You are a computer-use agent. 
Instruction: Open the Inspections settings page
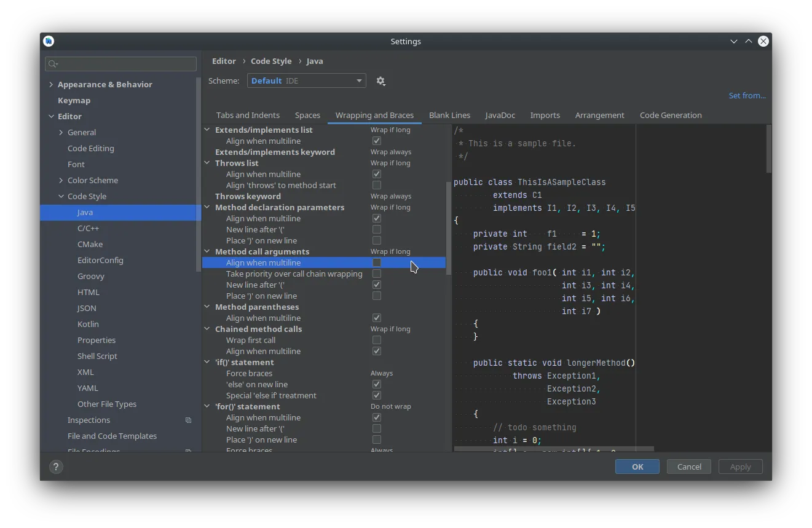click(x=89, y=420)
